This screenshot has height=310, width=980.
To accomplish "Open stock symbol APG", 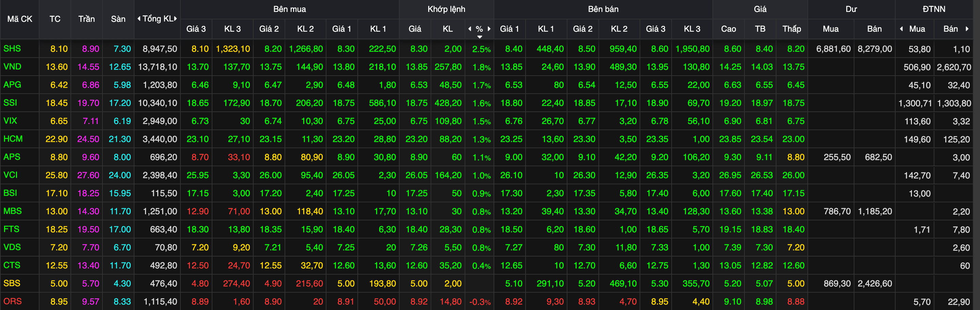I will pos(12,84).
